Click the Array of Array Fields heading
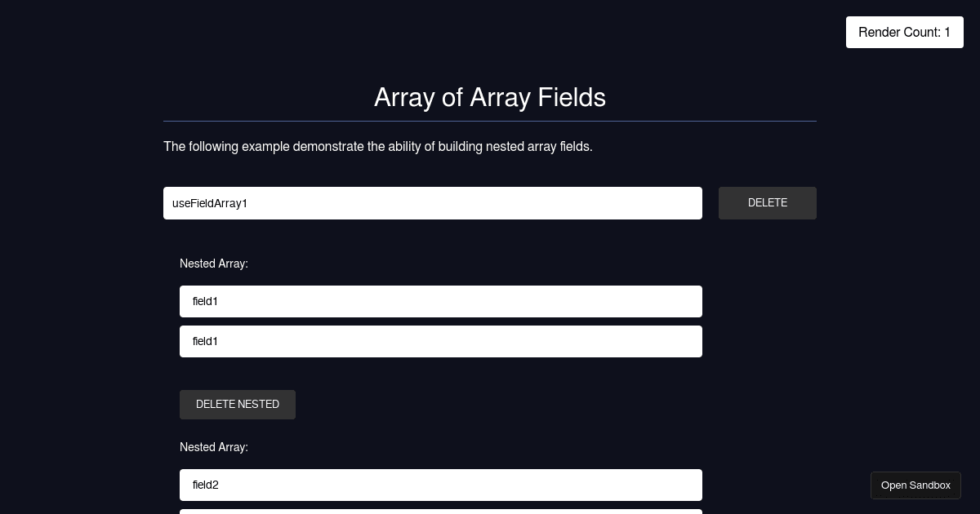Image resolution: width=980 pixels, height=514 pixels. coord(489,97)
